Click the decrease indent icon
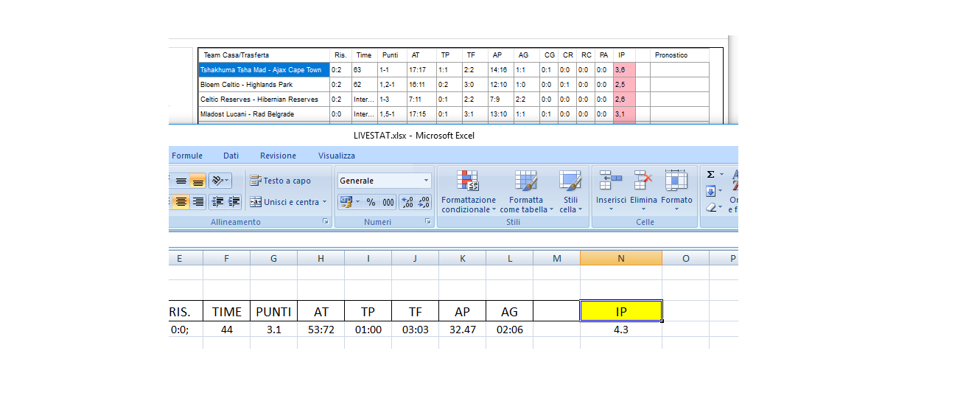 tap(217, 201)
